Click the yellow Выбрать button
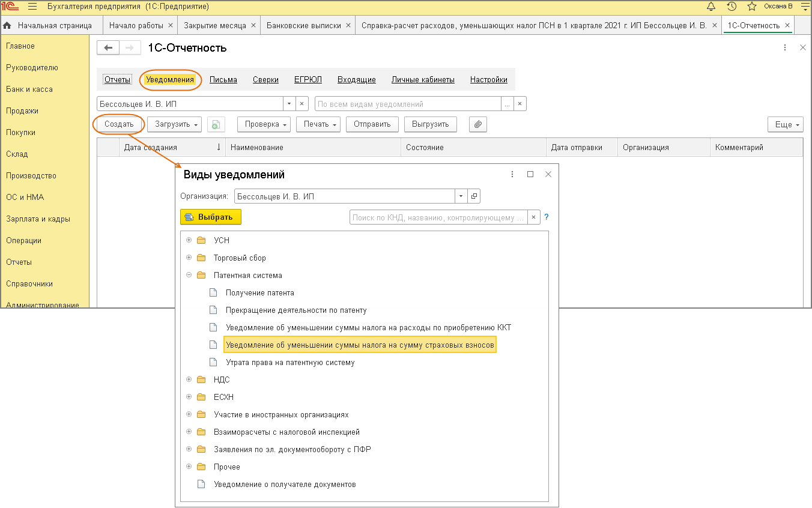This screenshot has width=812, height=508. click(x=211, y=217)
